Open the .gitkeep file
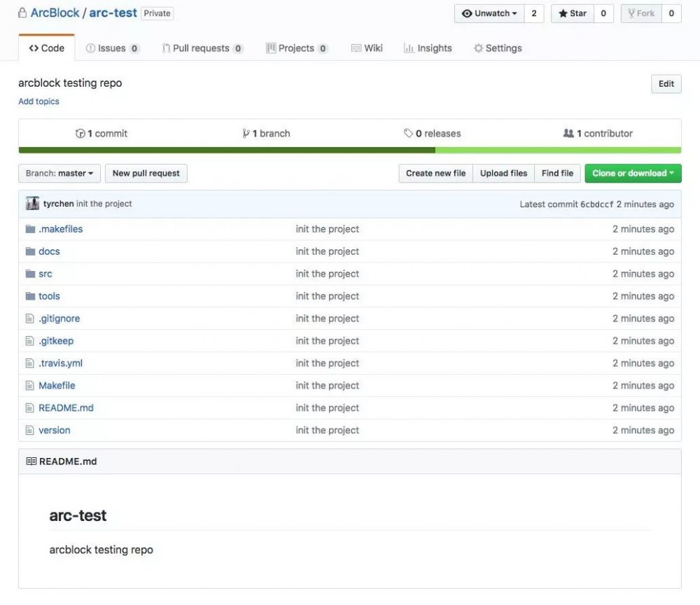Screen dimensions: 700x605 [x=56, y=341]
